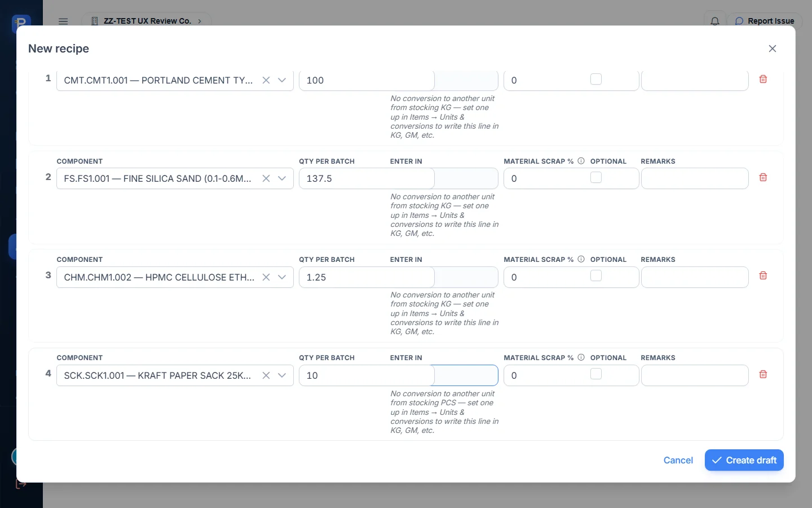Screen dimensions: 812x508
Task: Clear the Kraft Paper Sack component selection
Action: point(266,375)
